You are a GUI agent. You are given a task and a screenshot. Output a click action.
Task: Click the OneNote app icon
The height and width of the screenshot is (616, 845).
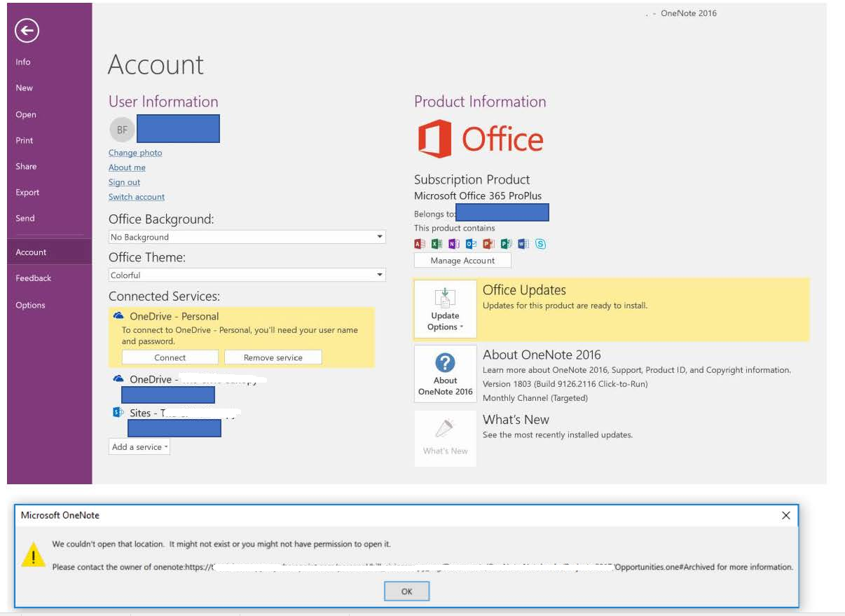(454, 244)
